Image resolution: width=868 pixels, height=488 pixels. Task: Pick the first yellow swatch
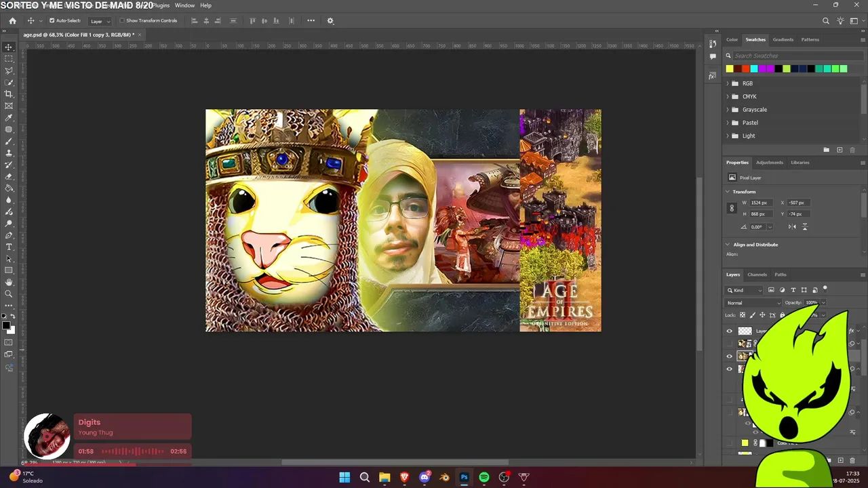click(730, 68)
